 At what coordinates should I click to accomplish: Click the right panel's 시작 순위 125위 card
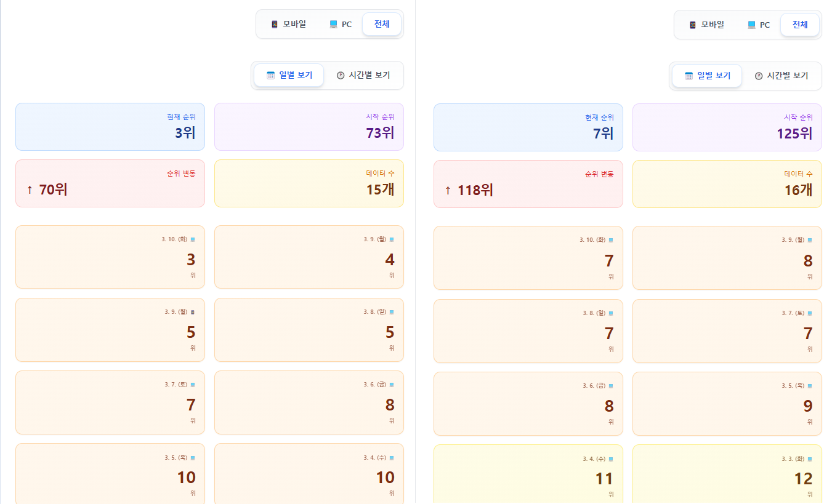click(x=727, y=127)
